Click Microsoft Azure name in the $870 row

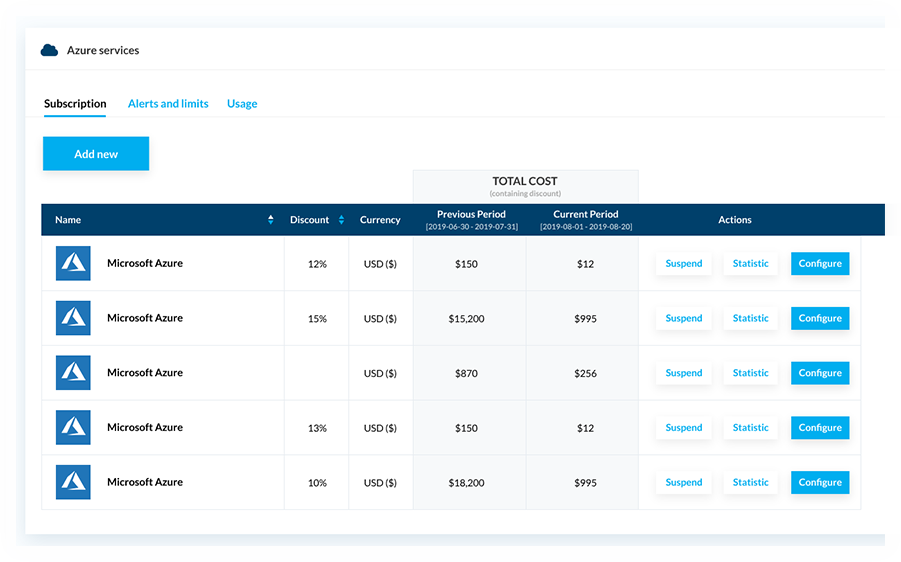[145, 372]
